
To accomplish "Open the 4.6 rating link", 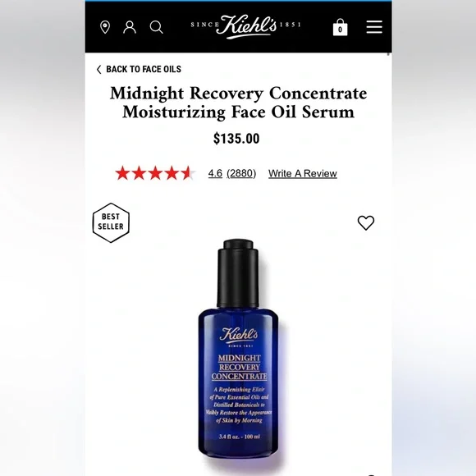I will tap(215, 173).
